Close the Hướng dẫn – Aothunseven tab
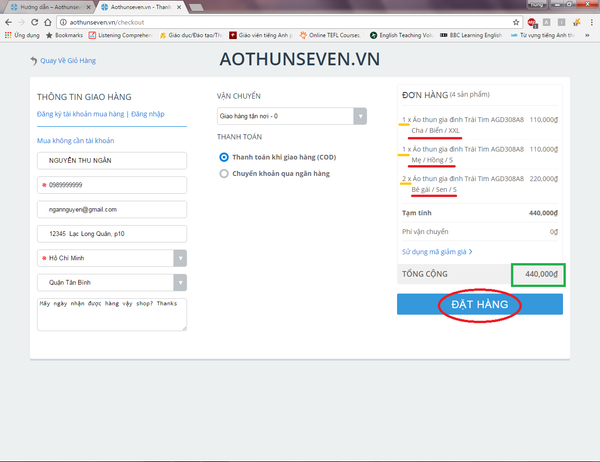 click(88, 7)
